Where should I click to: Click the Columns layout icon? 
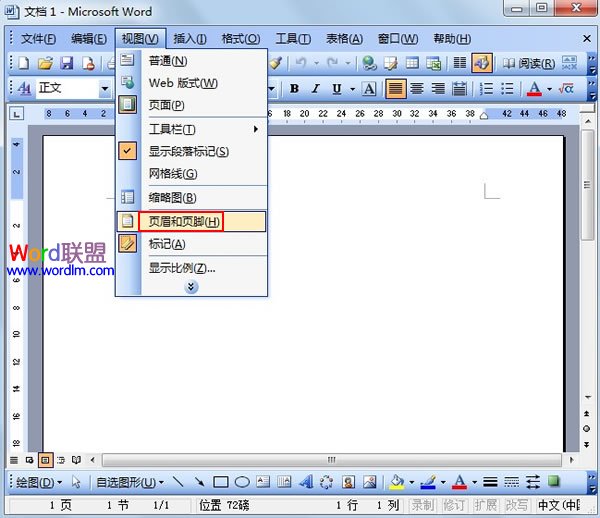[460, 63]
